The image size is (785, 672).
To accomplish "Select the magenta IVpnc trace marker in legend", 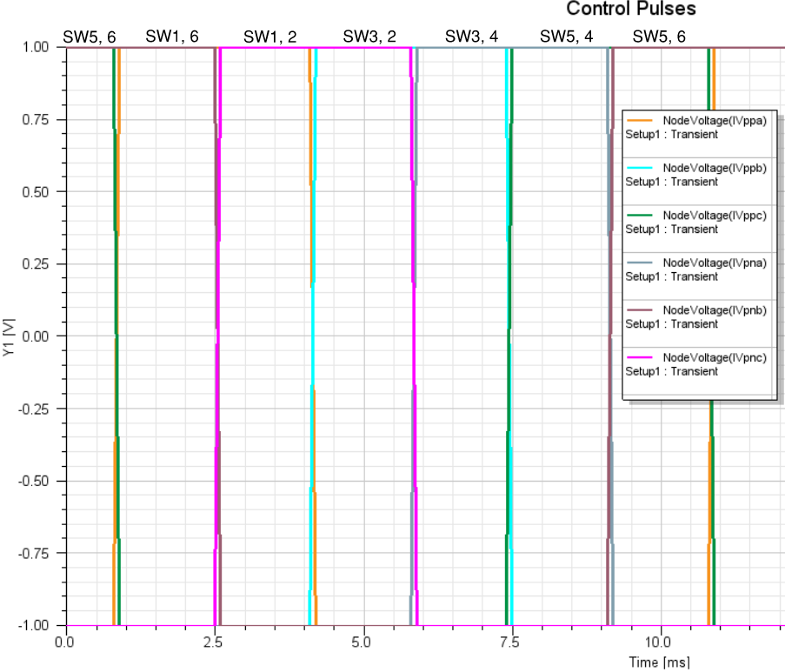I will pos(639,357).
